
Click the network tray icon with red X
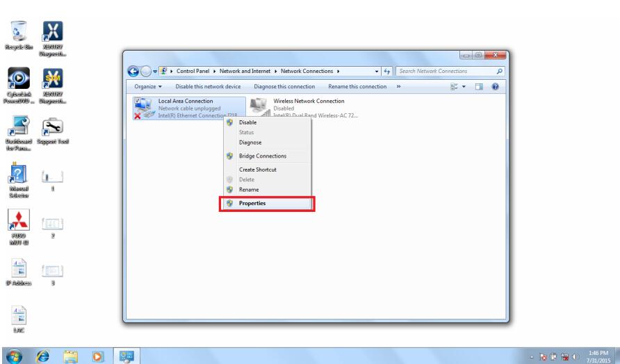click(x=564, y=357)
